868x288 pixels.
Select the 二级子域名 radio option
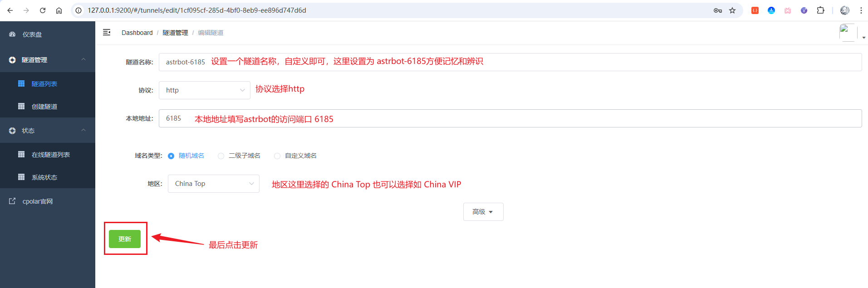221,156
